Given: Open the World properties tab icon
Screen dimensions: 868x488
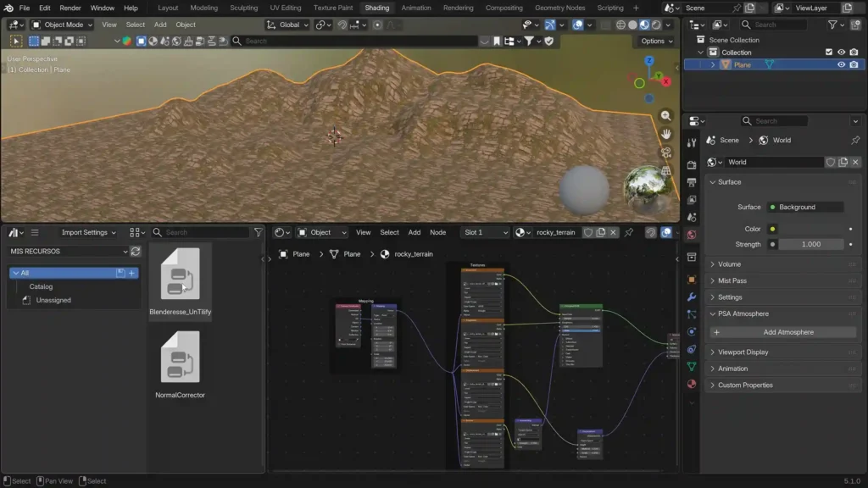Looking at the screenshot, I should tap(692, 236).
